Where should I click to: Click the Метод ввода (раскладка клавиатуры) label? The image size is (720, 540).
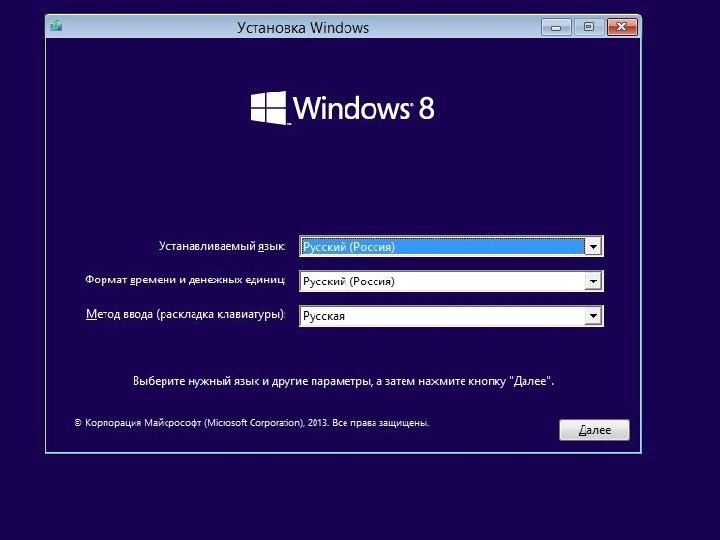coord(186,315)
